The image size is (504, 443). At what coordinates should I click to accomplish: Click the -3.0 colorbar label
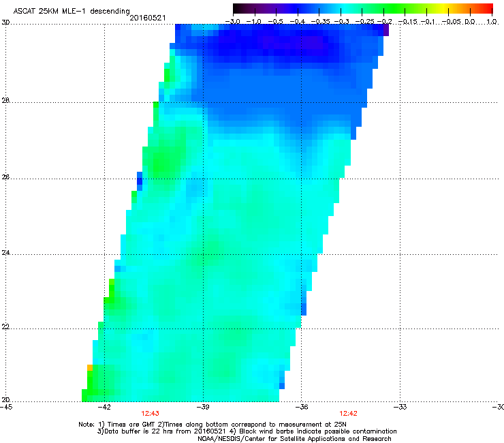click(x=232, y=22)
